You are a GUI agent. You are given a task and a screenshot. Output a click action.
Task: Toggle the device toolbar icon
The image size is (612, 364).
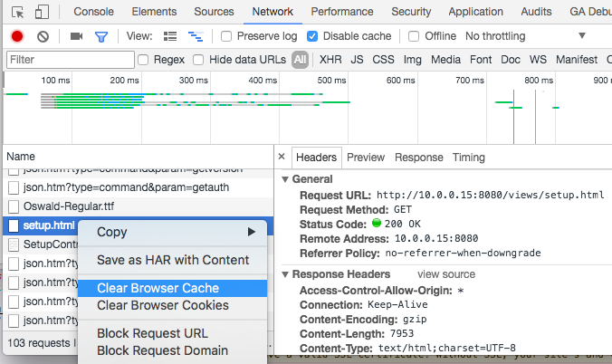click(43, 12)
